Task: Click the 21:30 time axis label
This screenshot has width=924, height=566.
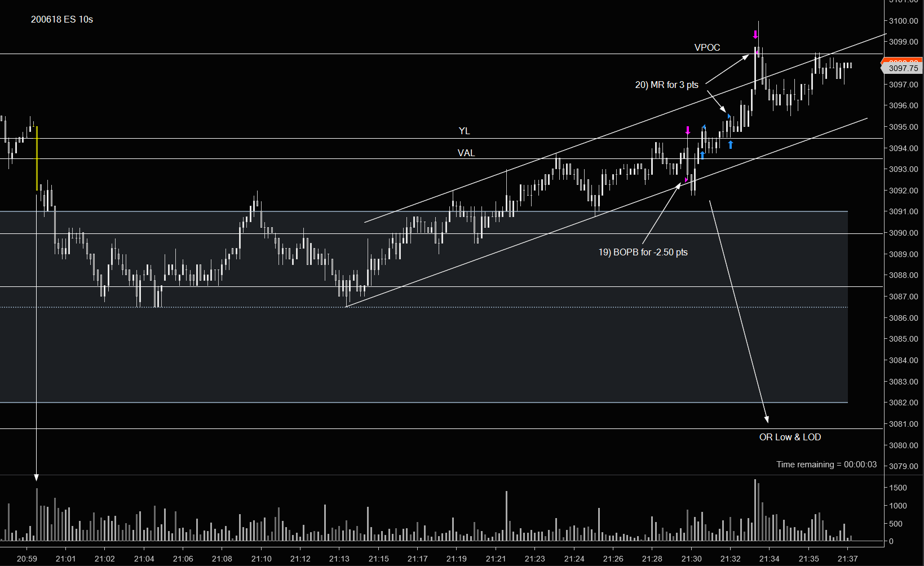Action: [x=691, y=559]
